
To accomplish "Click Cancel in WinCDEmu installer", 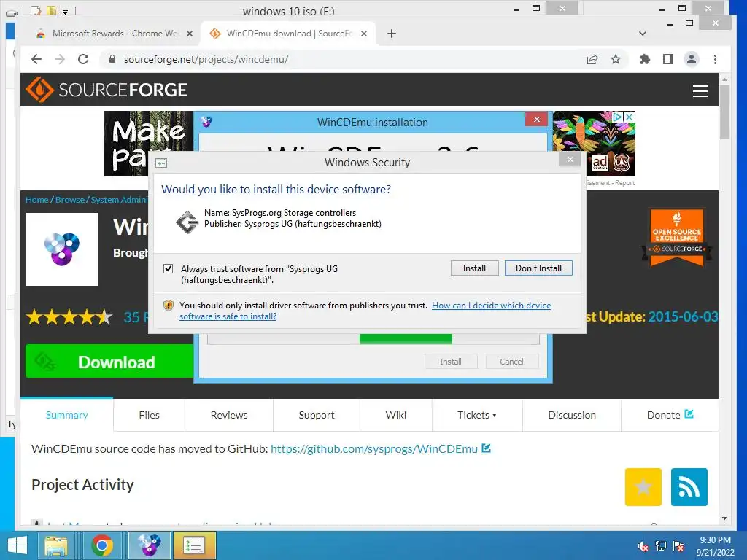I will 511,362.
